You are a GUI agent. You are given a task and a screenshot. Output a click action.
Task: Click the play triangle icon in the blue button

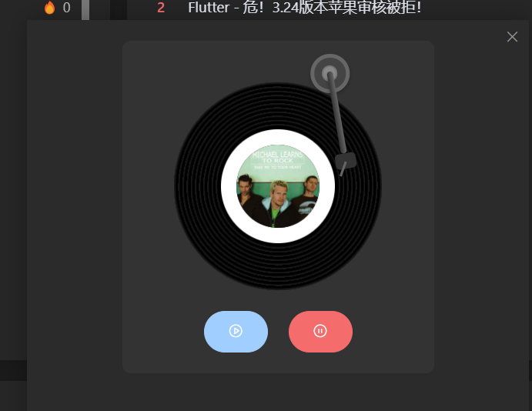(x=236, y=331)
